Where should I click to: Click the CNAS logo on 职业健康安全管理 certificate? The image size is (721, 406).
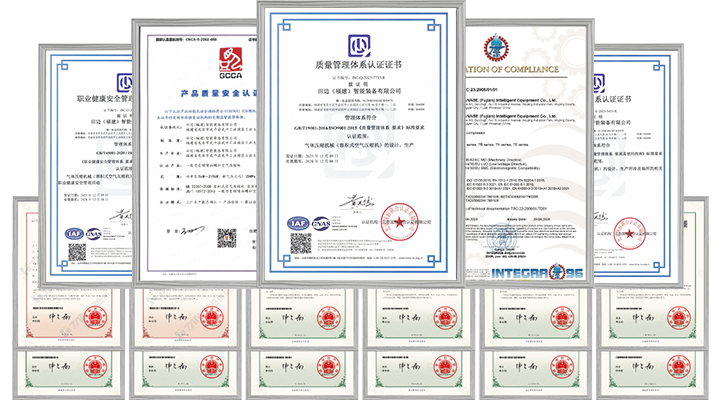(x=93, y=234)
